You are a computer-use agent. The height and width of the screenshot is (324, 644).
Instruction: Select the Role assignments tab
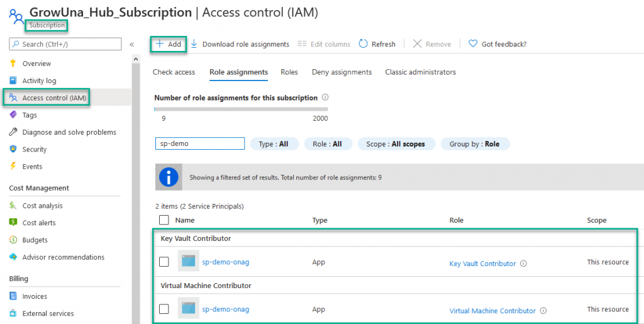coord(238,72)
